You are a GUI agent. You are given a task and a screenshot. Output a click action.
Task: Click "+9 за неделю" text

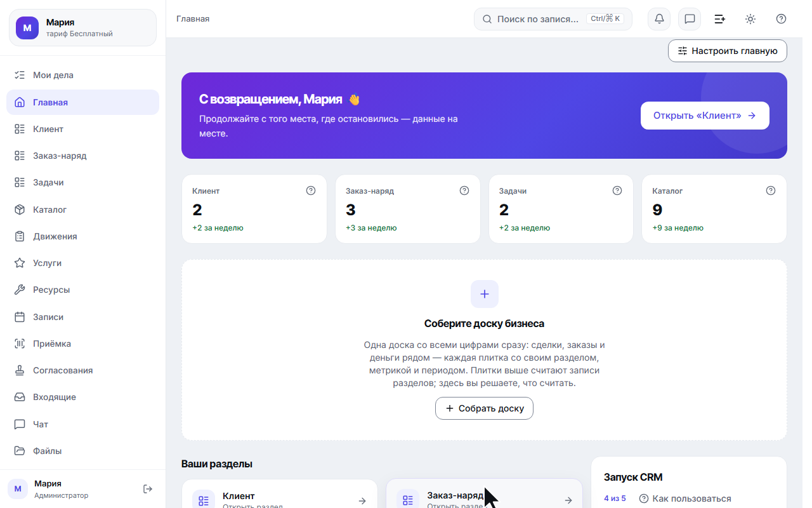point(678,228)
